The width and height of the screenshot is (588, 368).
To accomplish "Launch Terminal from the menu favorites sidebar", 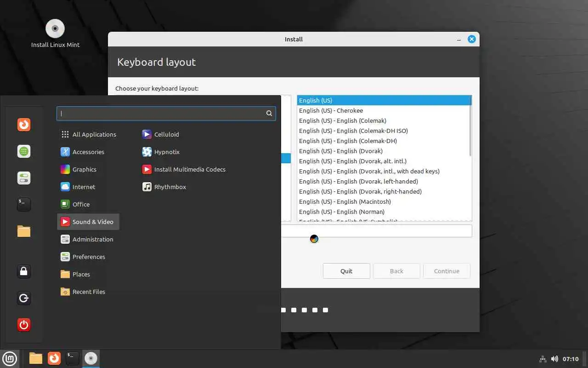I will [24, 205].
